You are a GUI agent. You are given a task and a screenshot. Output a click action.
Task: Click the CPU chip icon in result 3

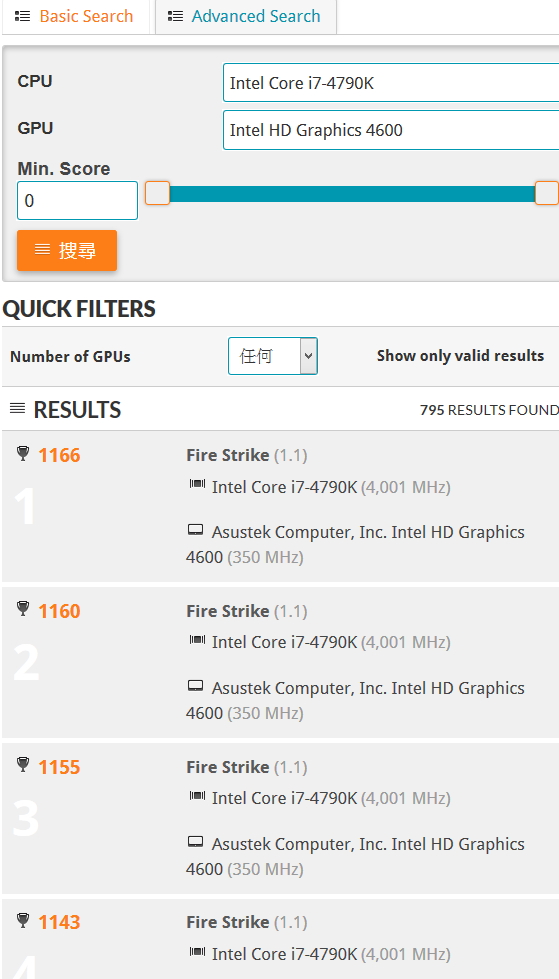pos(197,796)
